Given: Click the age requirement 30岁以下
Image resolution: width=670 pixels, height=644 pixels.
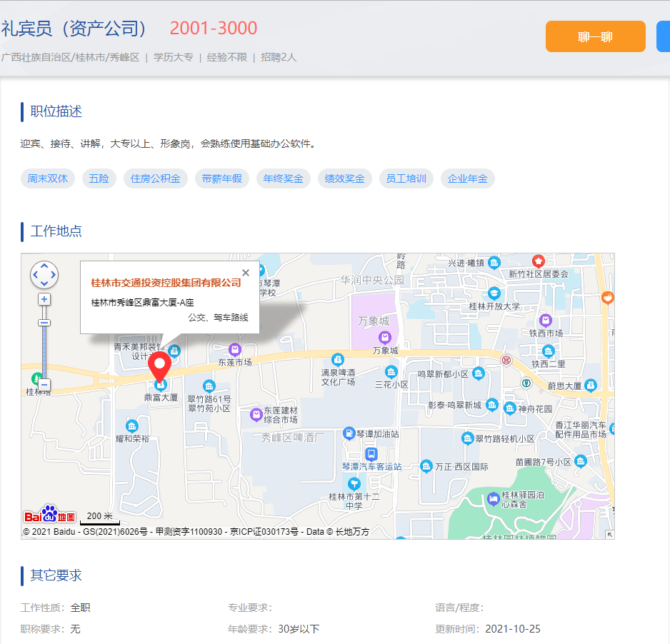Looking at the screenshot, I should pyautogui.click(x=299, y=628).
